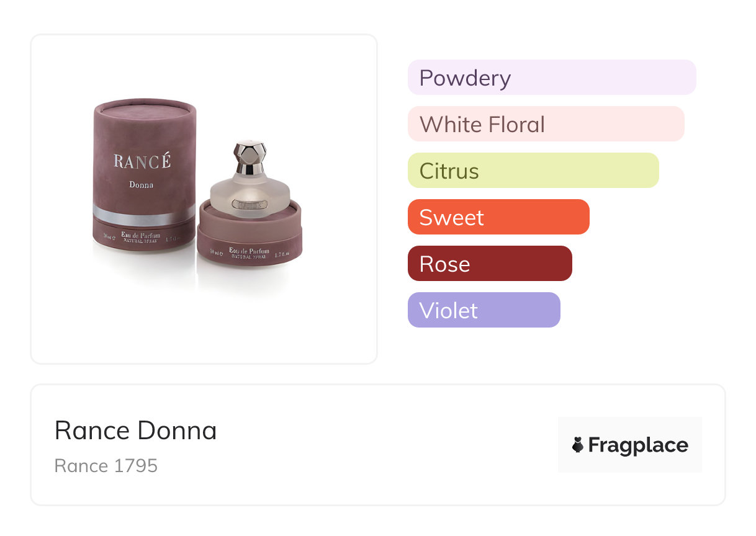Select the Powdery accord bar

(x=552, y=78)
